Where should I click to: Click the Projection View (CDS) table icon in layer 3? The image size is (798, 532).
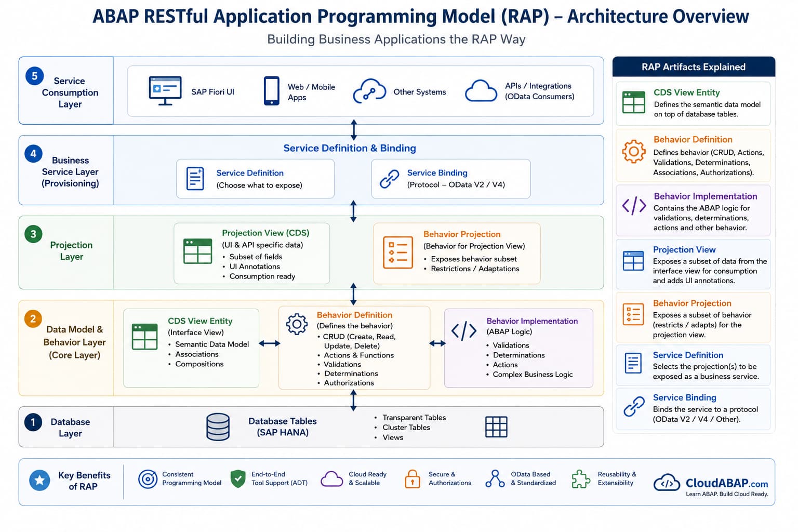click(x=198, y=251)
